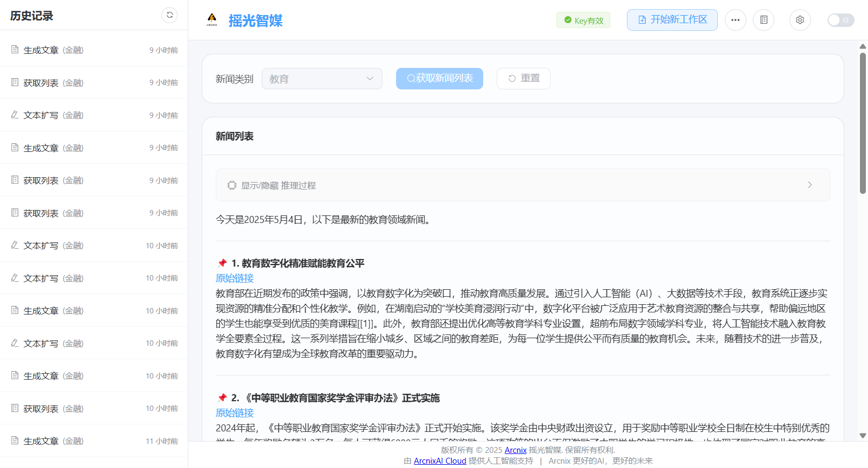Viewport: 868px width, 468px height.
Task: Open the settings gear icon
Action: pyautogui.click(x=800, y=20)
